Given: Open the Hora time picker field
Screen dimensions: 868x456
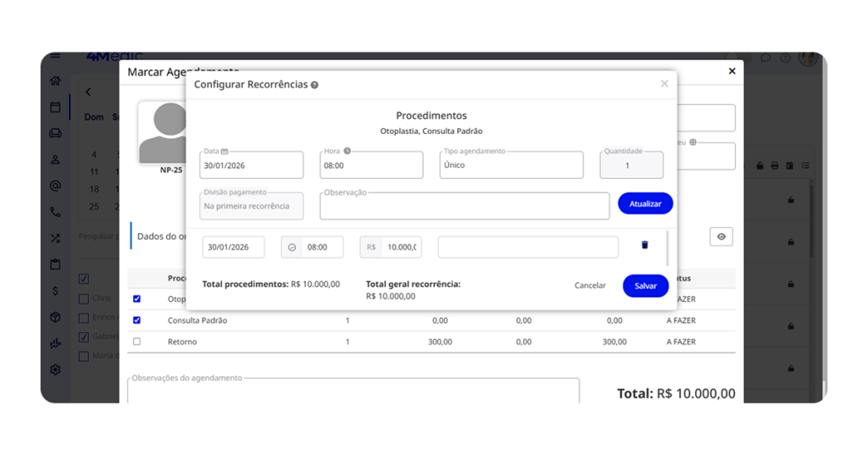Looking at the screenshot, I should [x=371, y=165].
